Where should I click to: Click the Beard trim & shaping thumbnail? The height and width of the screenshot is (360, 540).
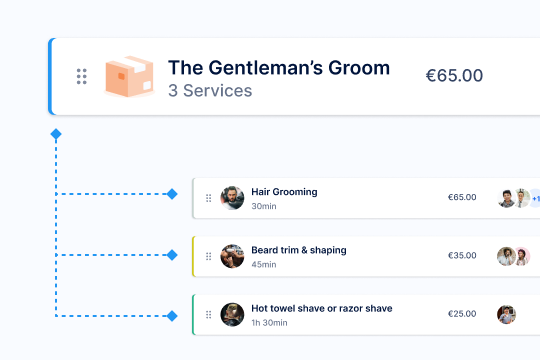pyautogui.click(x=232, y=256)
